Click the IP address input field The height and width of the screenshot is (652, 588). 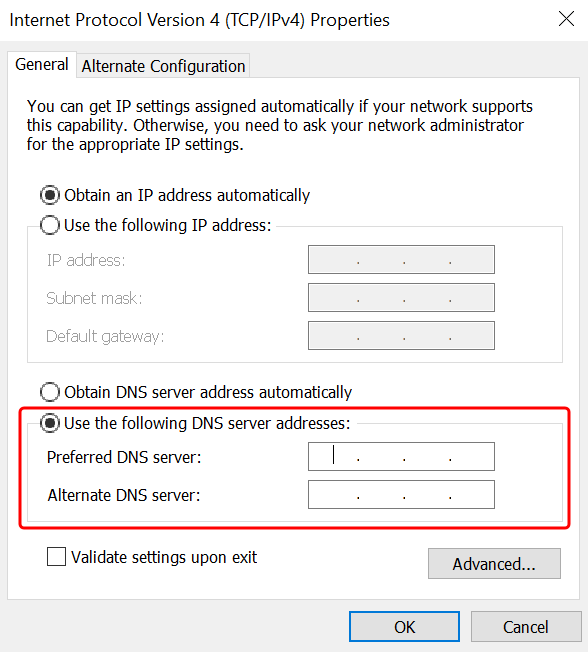pyautogui.click(x=401, y=259)
